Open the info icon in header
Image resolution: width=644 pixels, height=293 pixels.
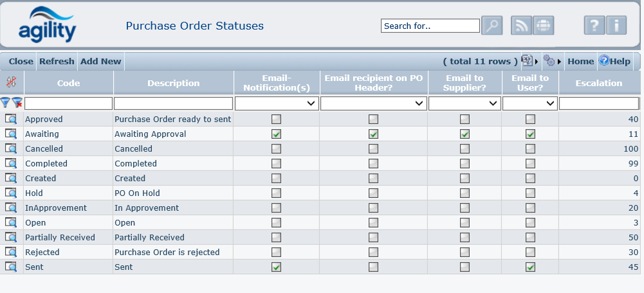(x=616, y=26)
